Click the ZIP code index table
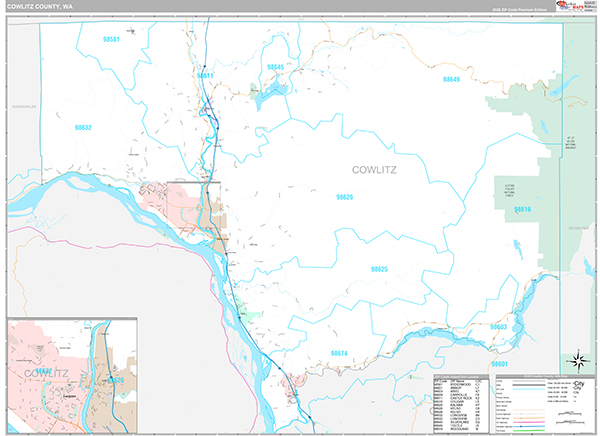The image size is (600, 436). coord(461,403)
